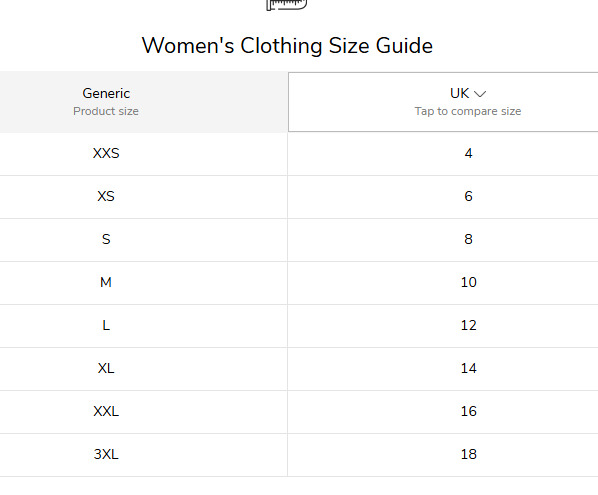
Task: Click the Women's Clothing Size Guide heading
Action: pos(287,46)
